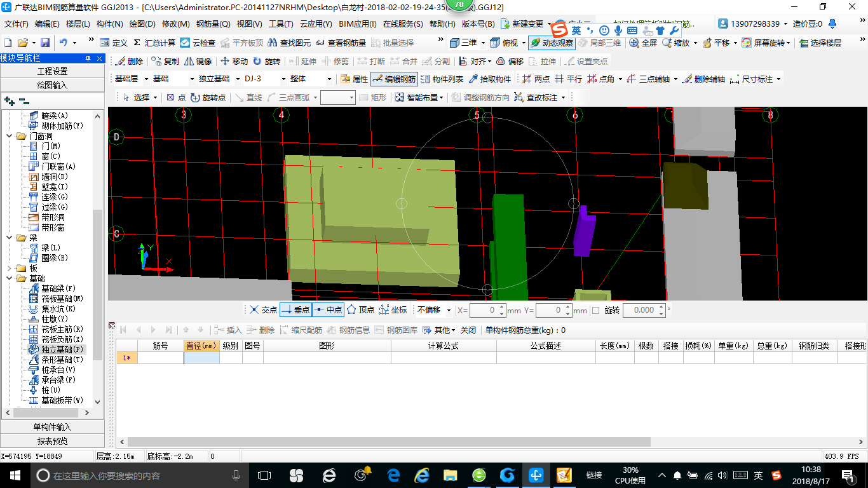Click 选择楼层 select floor tool

[820, 43]
